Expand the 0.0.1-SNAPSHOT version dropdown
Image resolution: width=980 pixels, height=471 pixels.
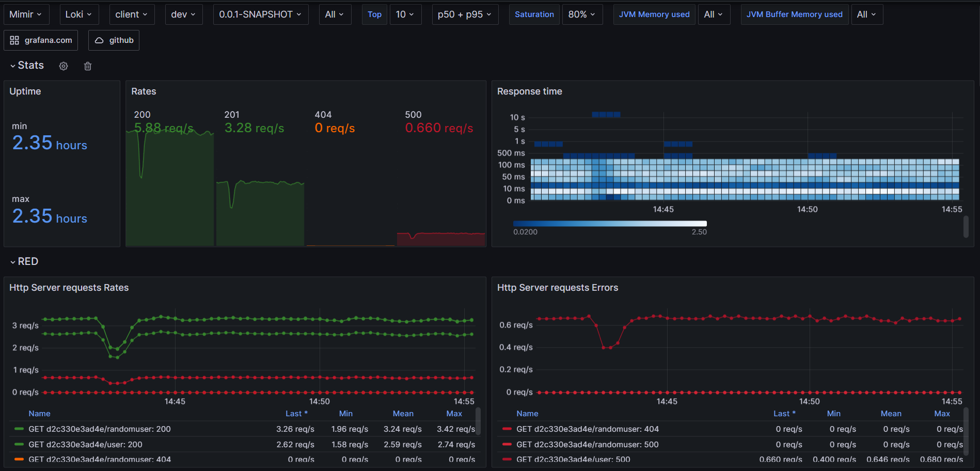[x=260, y=14]
